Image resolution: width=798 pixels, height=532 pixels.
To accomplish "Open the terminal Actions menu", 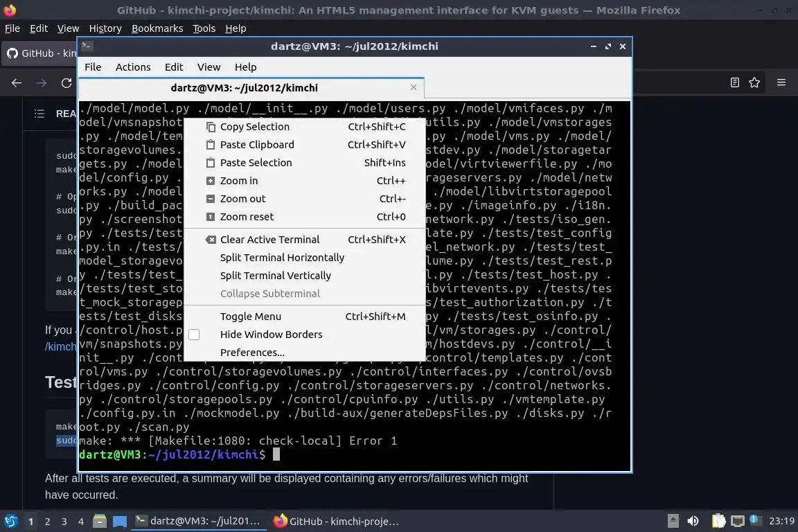I will point(133,67).
